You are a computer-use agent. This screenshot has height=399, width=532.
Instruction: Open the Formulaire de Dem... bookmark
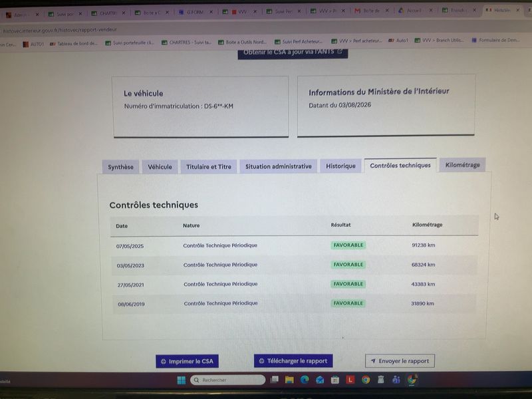pos(495,40)
